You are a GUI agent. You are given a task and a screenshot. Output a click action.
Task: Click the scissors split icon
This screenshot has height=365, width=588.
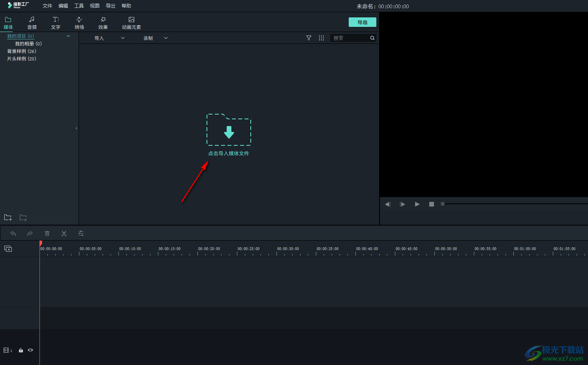(x=64, y=233)
